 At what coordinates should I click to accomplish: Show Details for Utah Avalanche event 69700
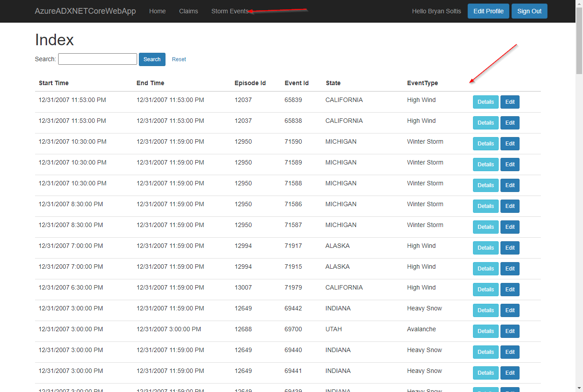485,331
